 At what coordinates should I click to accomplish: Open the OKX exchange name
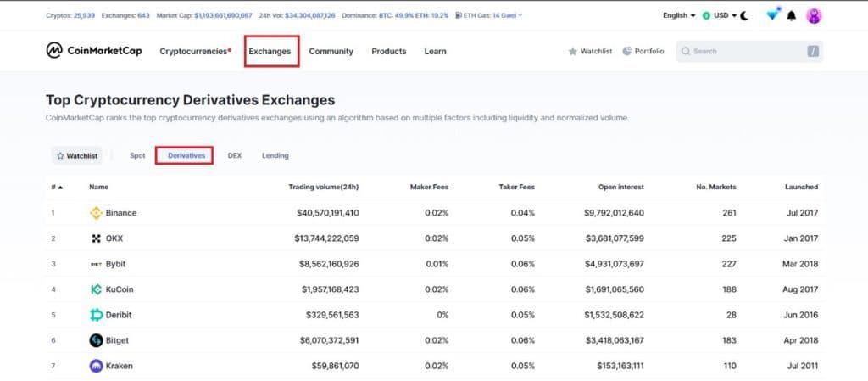tap(114, 238)
